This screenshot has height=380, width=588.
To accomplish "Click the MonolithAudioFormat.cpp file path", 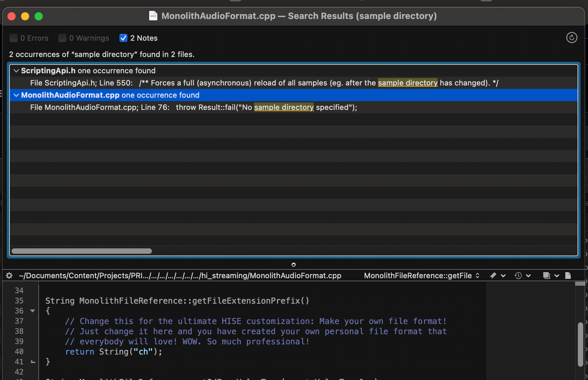I will click(180, 275).
